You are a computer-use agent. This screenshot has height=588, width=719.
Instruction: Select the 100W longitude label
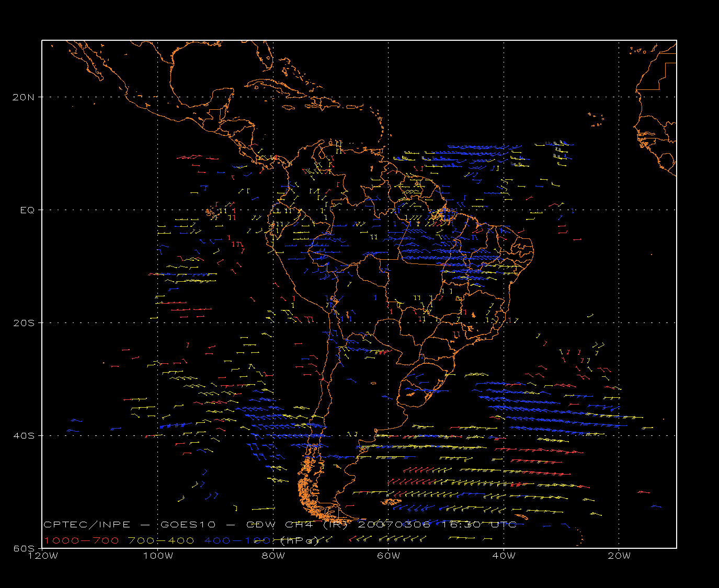click(x=158, y=556)
